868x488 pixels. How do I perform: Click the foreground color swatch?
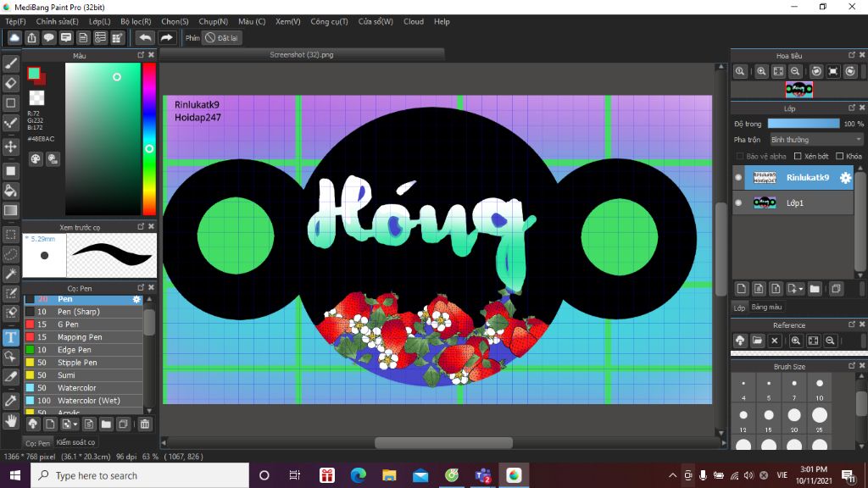pos(34,73)
